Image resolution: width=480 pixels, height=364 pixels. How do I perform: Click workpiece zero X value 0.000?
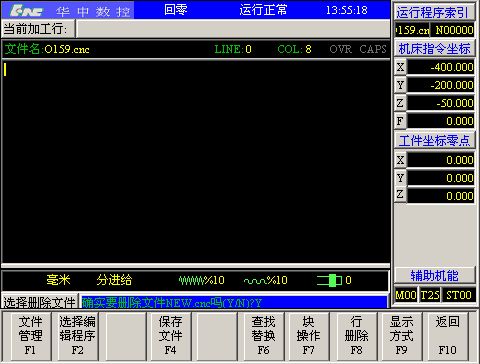pyautogui.click(x=441, y=160)
